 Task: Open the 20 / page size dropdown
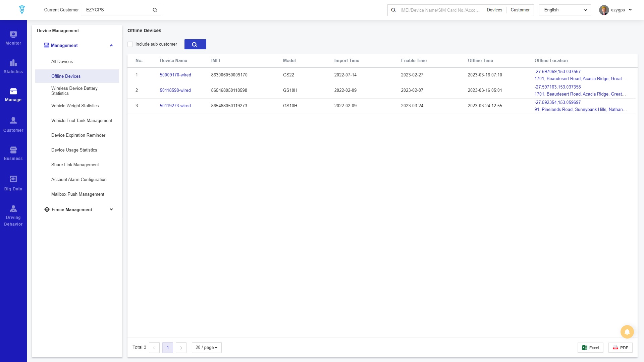[x=206, y=348]
